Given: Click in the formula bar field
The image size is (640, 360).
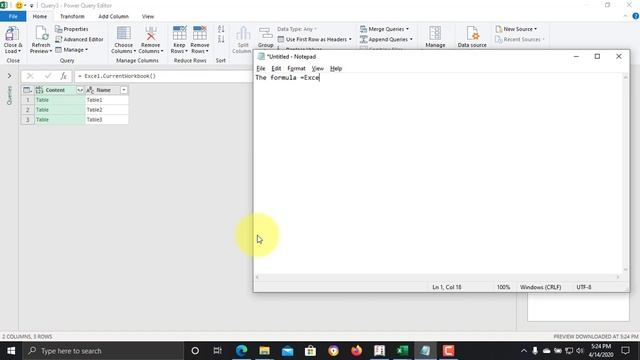Looking at the screenshot, I should tap(163, 76).
